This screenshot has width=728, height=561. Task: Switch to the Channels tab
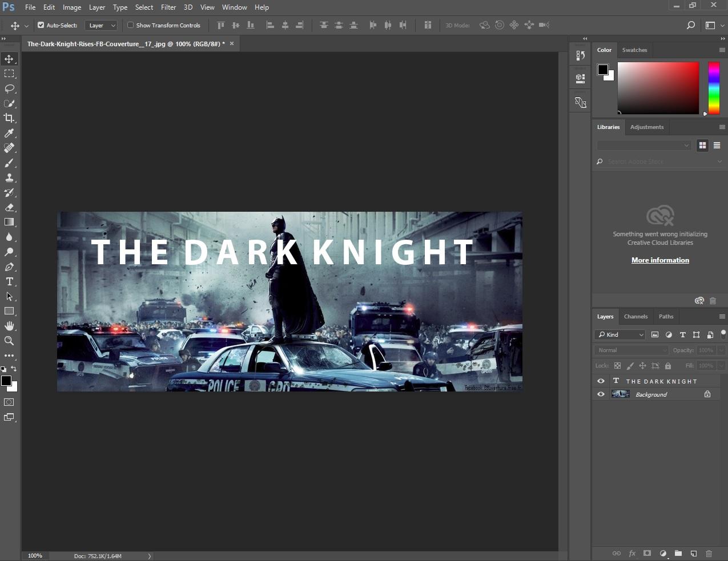636,317
